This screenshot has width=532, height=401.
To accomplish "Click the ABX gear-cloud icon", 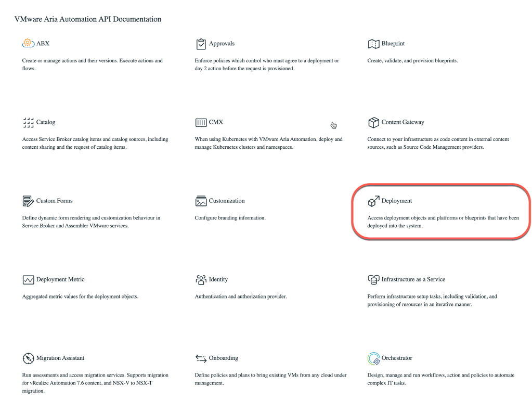I will click(27, 43).
